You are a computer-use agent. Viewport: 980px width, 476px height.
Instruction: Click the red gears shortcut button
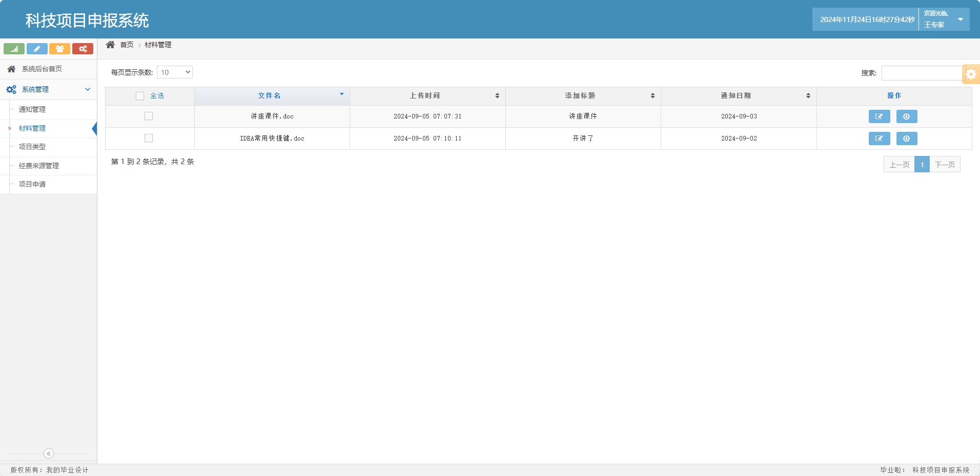83,49
